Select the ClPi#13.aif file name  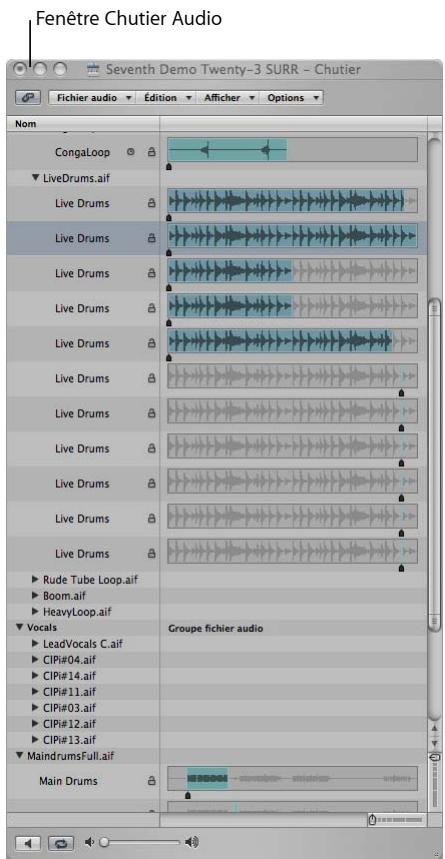tap(70, 740)
